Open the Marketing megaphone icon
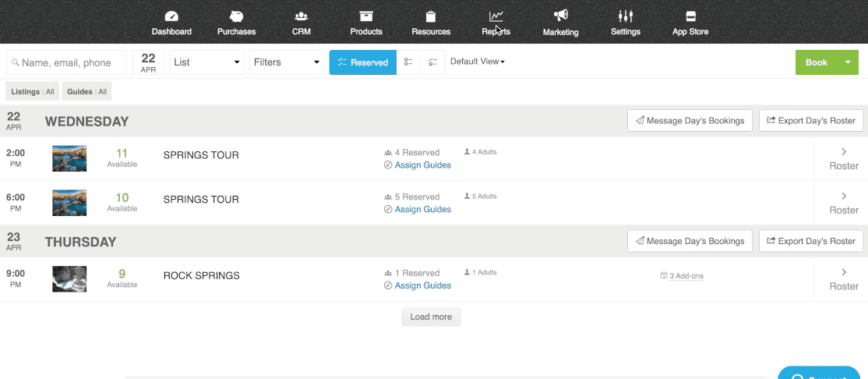Screen dimensions: 868x379 coord(561,16)
